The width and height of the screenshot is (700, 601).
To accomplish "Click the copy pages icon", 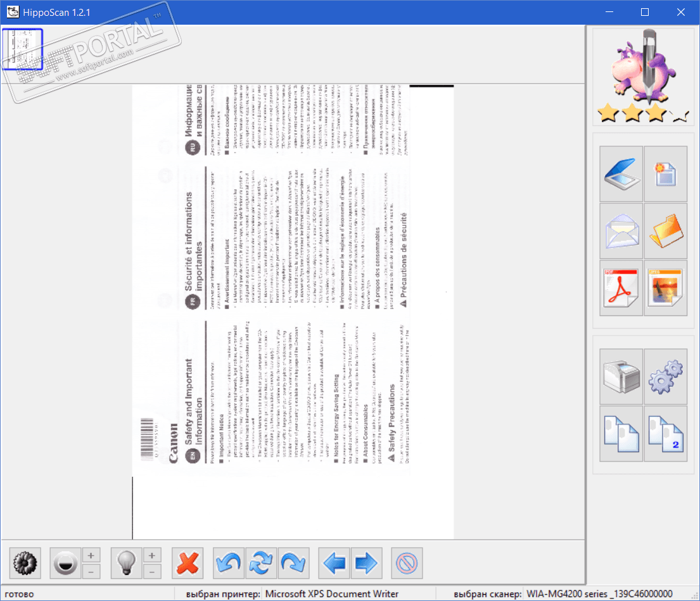I will [x=621, y=433].
